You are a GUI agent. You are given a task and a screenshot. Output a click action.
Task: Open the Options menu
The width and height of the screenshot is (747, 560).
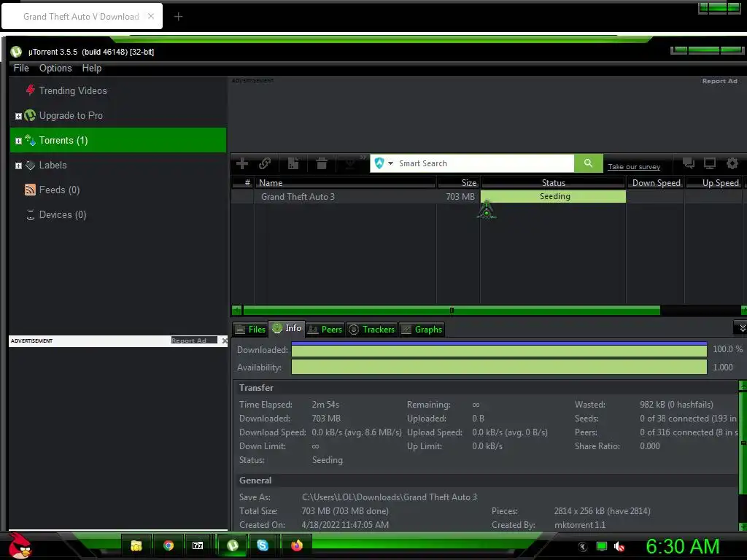[x=55, y=68]
